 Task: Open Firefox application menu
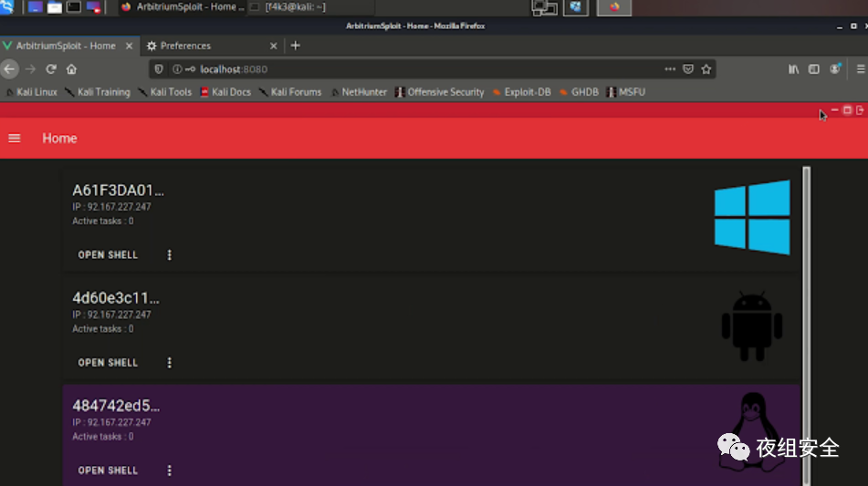point(861,69)
